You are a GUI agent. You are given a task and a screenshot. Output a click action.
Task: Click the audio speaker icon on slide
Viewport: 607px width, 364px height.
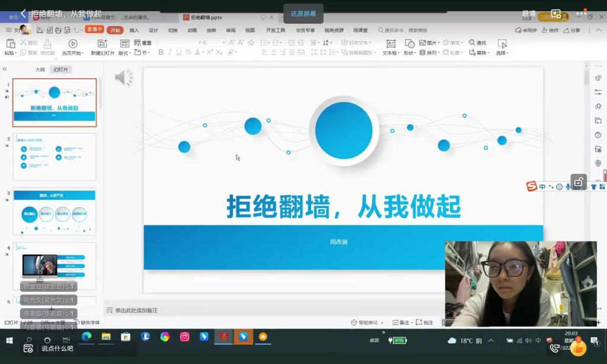(124, 78)
